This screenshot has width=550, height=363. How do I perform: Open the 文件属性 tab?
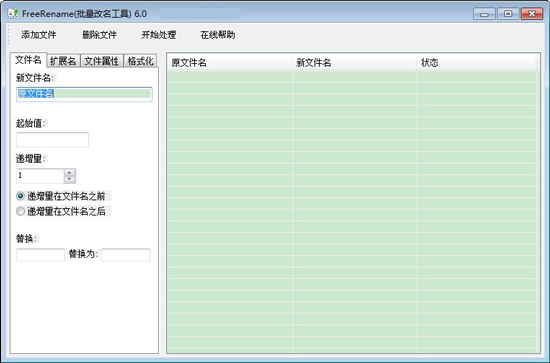pos(102,61)
